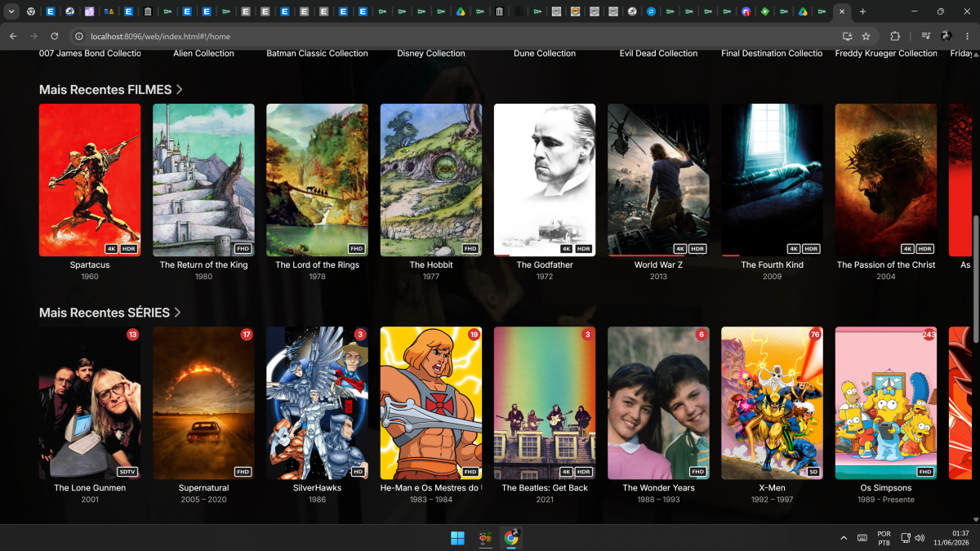980x551 pixels.
Task: Click the install app icon in address bar
Action: pos(847,36)
